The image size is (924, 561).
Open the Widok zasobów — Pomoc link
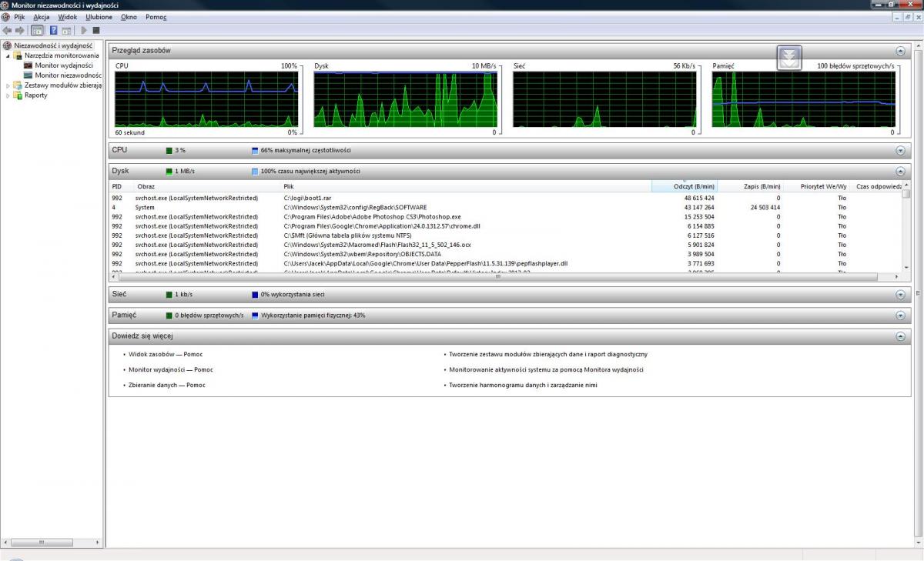pyautogui.click(x=166, y=355)
